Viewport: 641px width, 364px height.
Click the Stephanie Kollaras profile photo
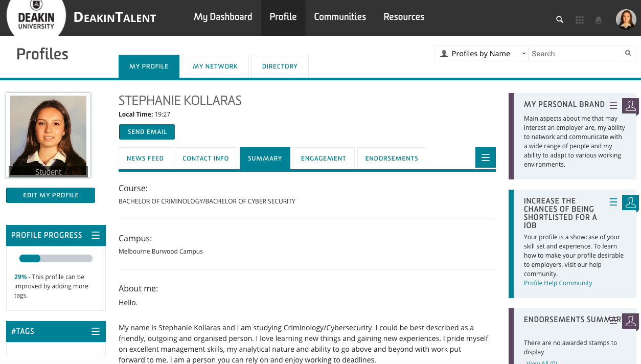[48, 136]
